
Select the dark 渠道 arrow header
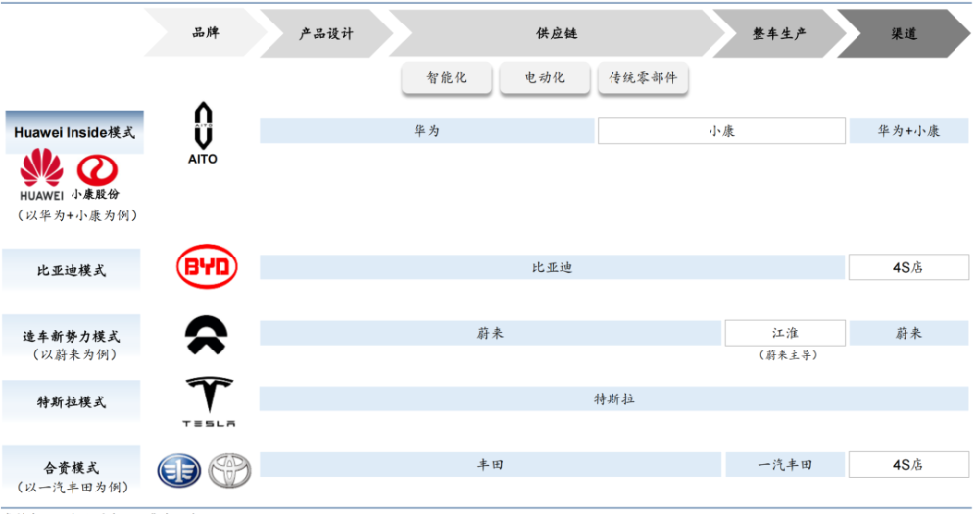903,33
